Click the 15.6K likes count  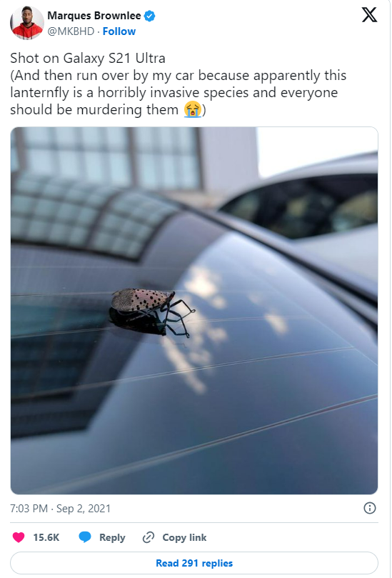pyautogui.click(x=46, y=537)
